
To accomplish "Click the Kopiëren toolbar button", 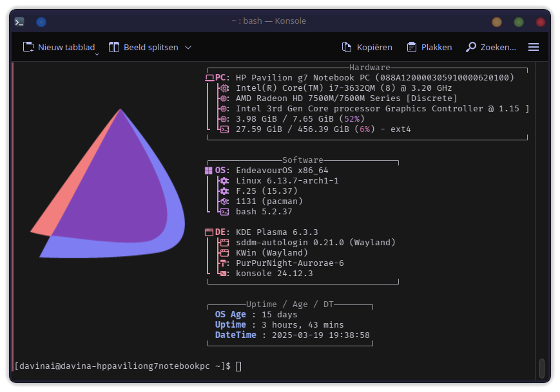I will (367, 47).
